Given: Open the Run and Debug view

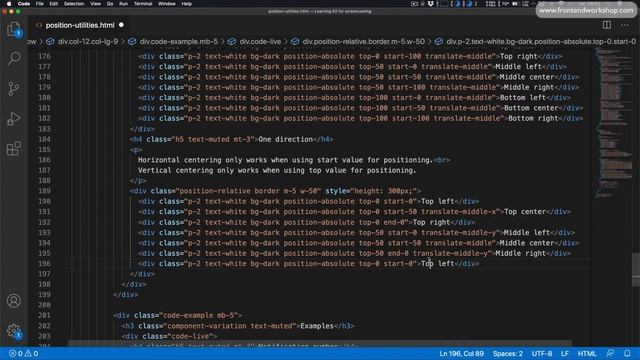Looking at the screenshot, I should pyautogui.click(x=14, y=118).
